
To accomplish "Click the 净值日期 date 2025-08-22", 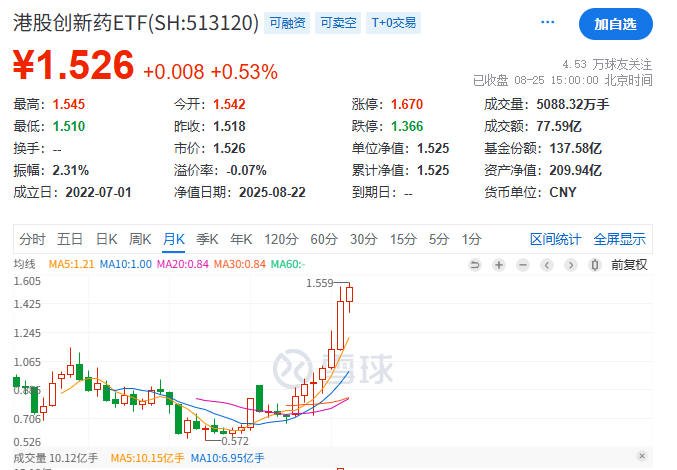I will (272, 192).
